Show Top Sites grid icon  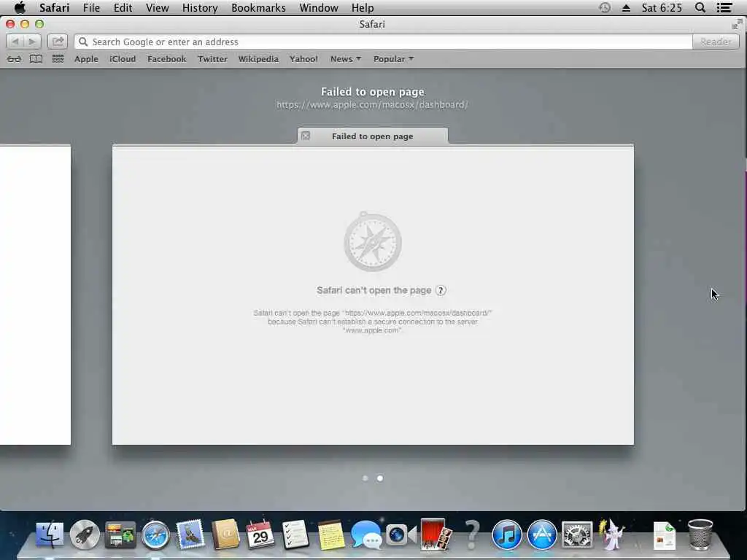(58, 59)
